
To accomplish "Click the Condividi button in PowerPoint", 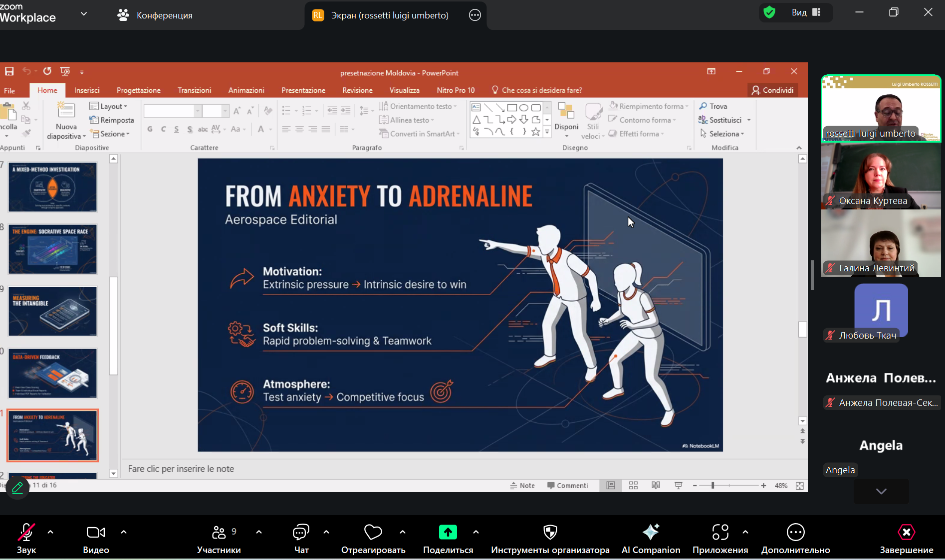I will click(772, 90).
